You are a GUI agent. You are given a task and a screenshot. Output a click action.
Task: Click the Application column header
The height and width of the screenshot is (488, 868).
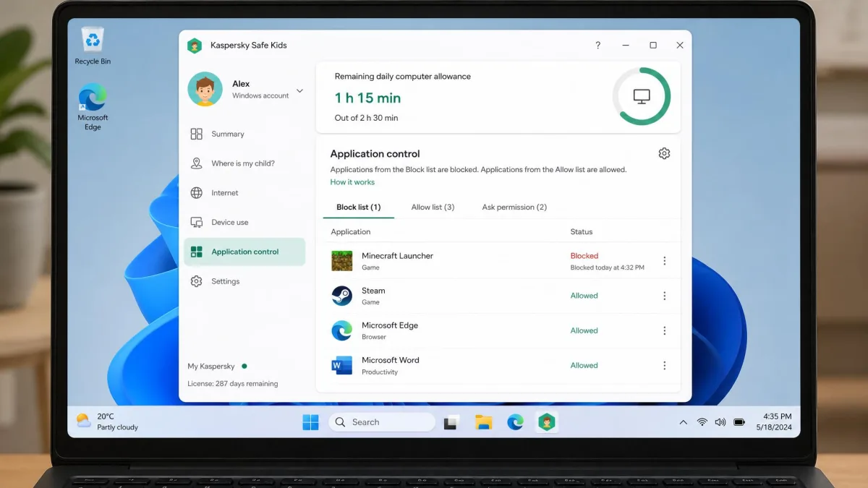(351, 232)
